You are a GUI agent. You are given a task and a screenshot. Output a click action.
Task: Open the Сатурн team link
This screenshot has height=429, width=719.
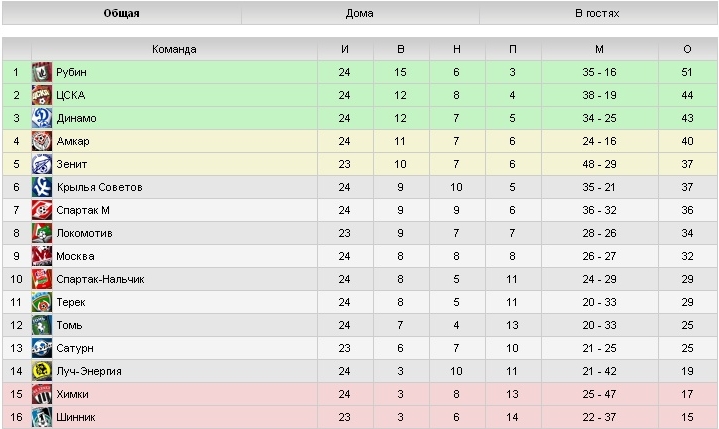tap(75, 348)
